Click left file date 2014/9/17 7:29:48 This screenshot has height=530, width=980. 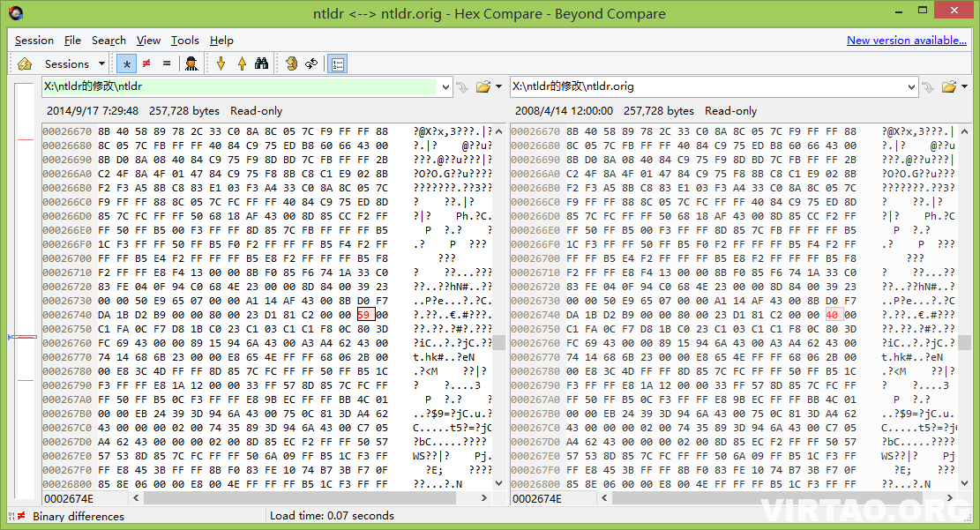click(93, 110)
